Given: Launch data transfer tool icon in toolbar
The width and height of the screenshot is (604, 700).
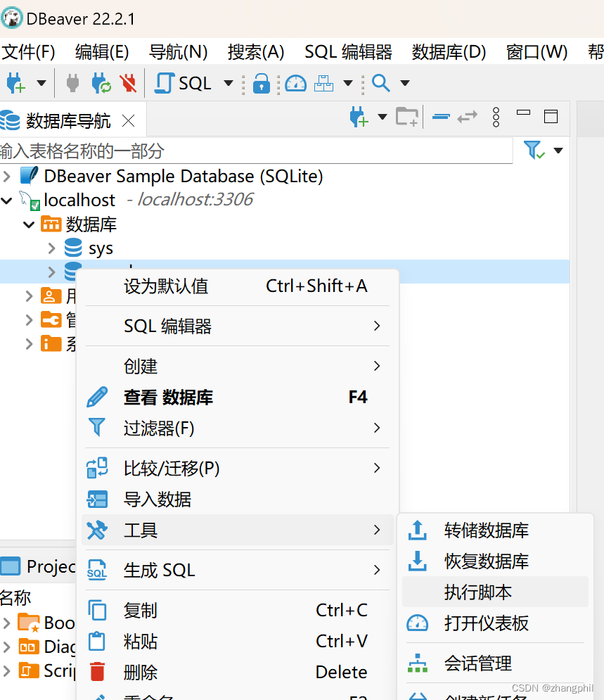Looking at the screenshot, I should click(x=323, y=83).
